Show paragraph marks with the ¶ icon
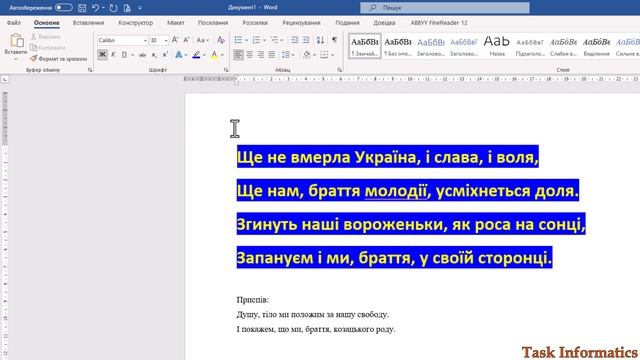640x360 pixels. tap(334, 40)
